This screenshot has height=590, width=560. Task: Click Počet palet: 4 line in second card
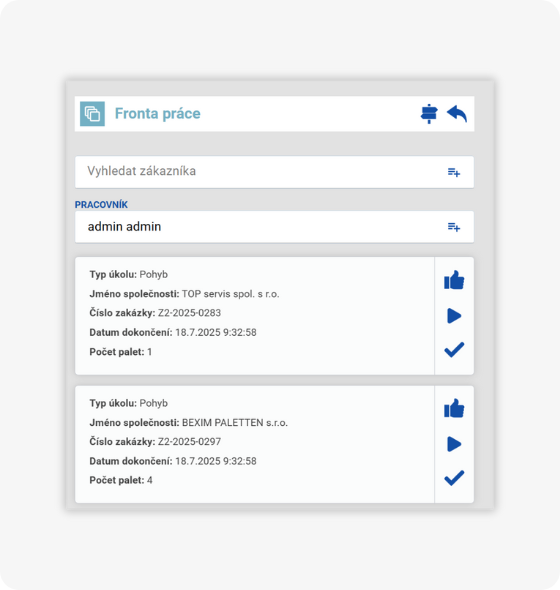click(121, 481)
